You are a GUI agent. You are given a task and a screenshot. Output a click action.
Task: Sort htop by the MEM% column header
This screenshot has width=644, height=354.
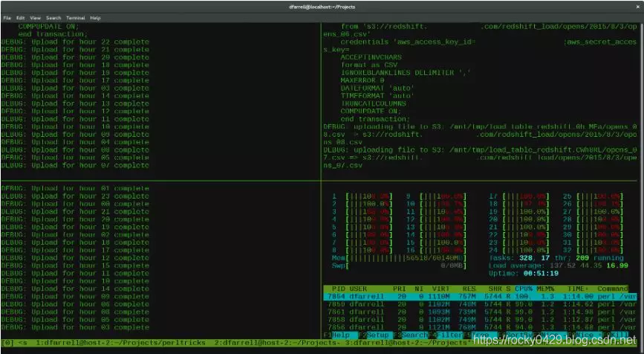(x=545, y=289)
